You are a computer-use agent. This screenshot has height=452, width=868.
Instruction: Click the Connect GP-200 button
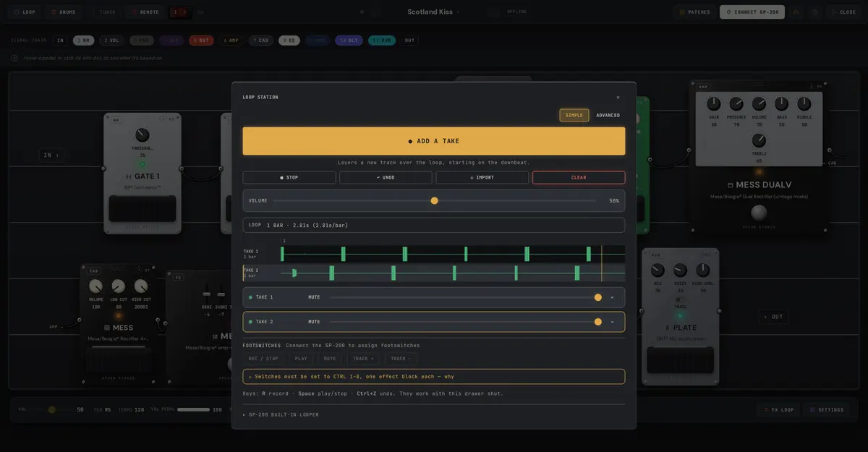tap(752, 12)
